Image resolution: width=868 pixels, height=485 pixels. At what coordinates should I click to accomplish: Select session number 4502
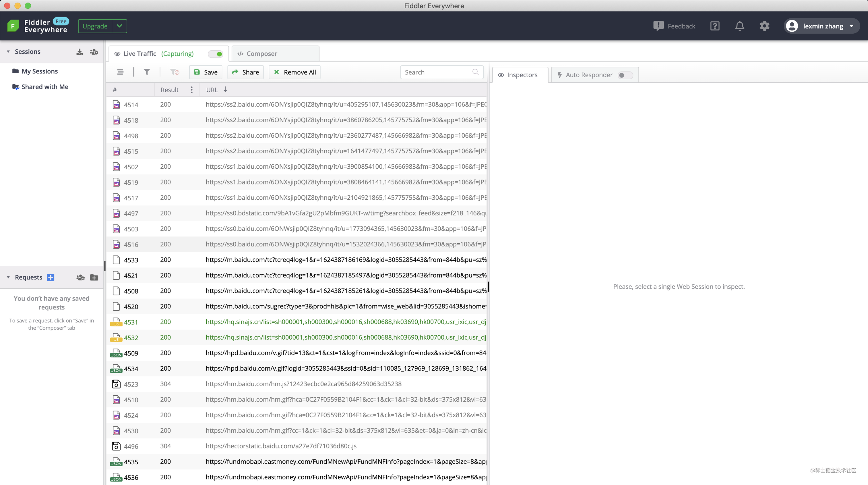click(x=131, y=167)
